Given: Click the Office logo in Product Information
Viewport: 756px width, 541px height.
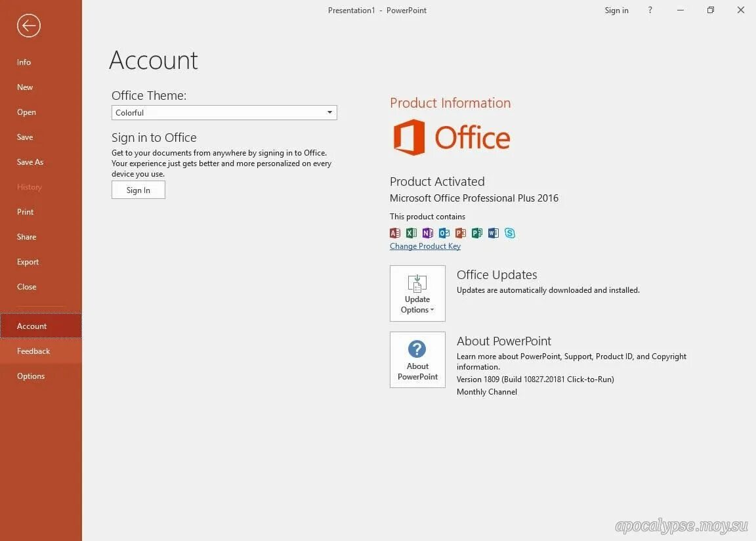Looking at the screenshot, I should tap(451, 137).
